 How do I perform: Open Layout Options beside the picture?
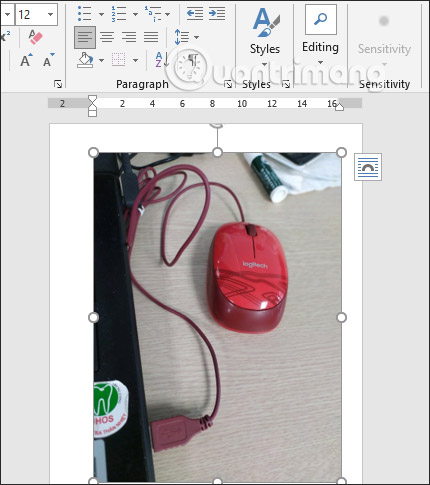[368, 167]
